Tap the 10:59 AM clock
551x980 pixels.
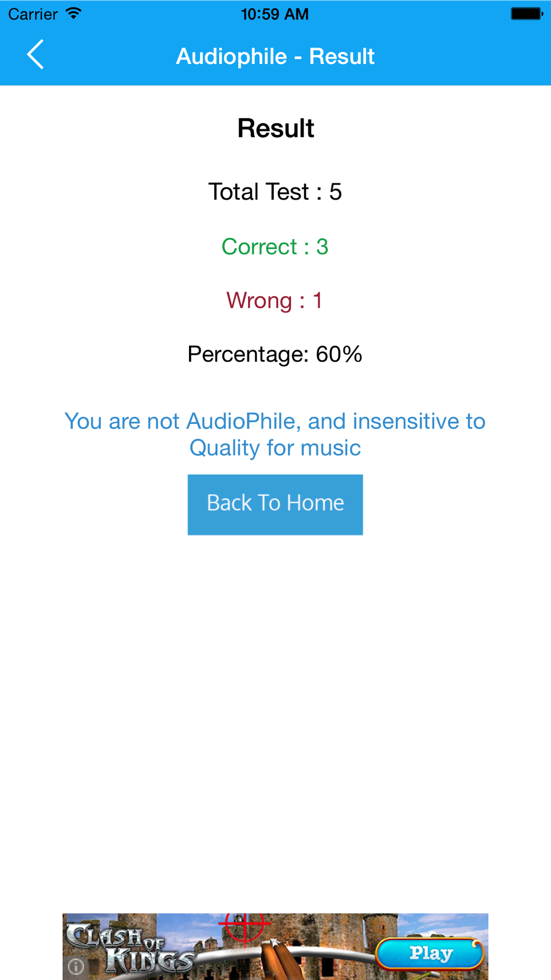[274, 14]
